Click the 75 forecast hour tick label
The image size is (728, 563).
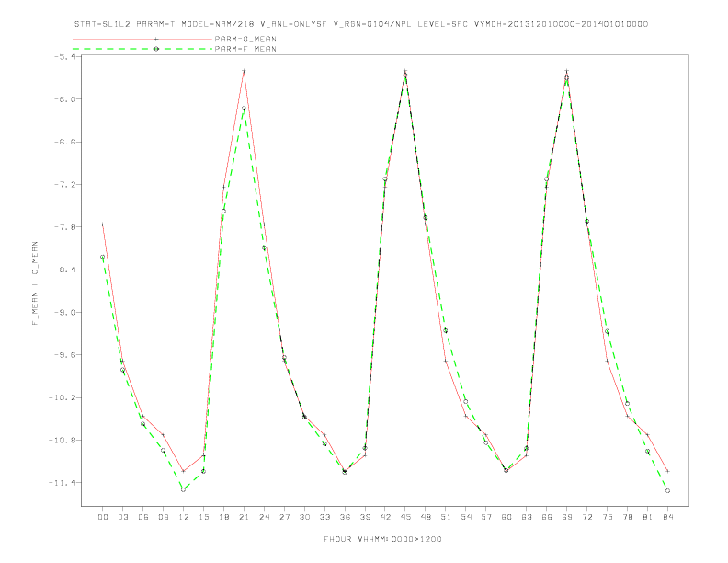coord(608,517)
